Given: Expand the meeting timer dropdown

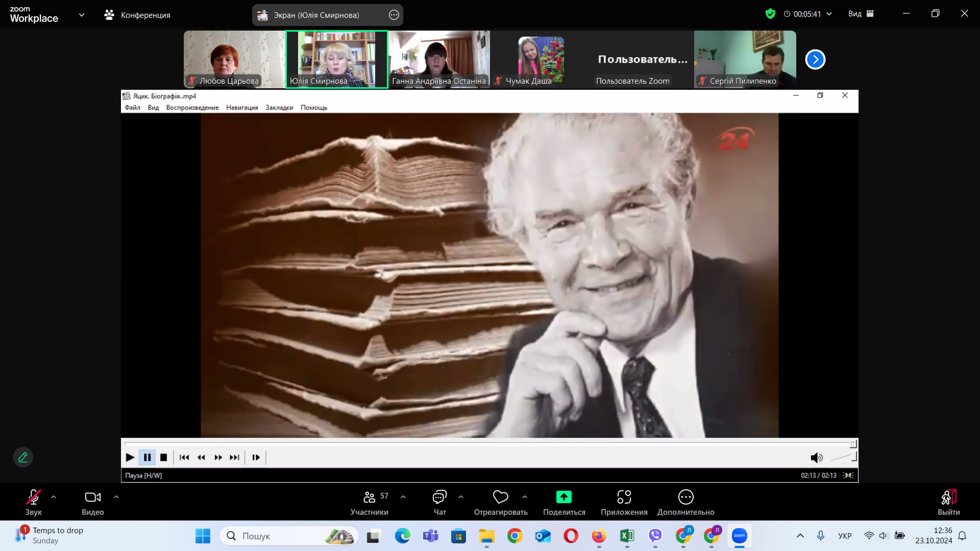Looking at the screenshot, I should pos(829,14).
